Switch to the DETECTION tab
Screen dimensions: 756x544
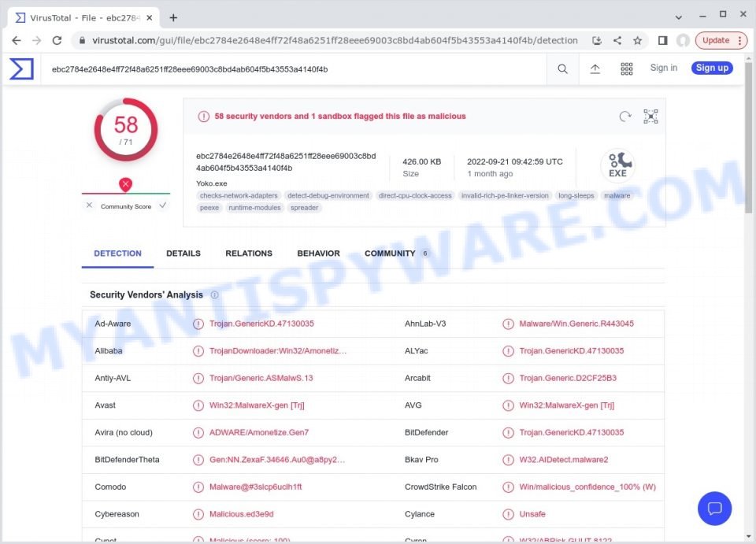[x=117, y=253]
